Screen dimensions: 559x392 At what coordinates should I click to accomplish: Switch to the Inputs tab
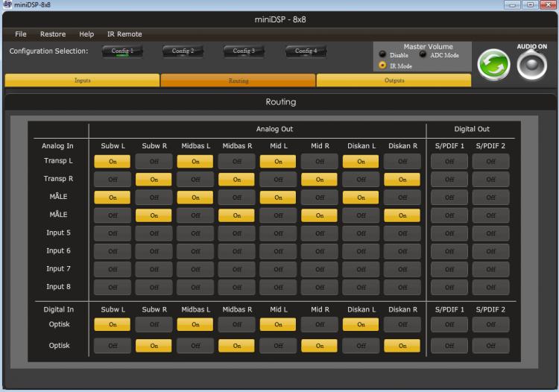click(x=82, y=80)
